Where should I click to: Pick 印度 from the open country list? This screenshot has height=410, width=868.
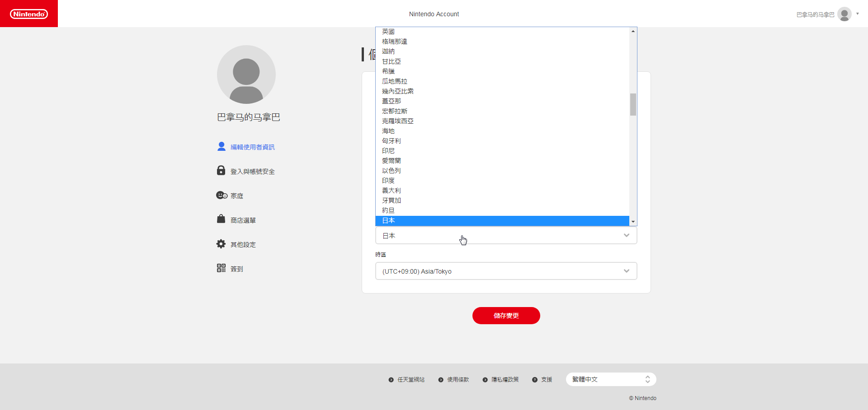point(388,181)
